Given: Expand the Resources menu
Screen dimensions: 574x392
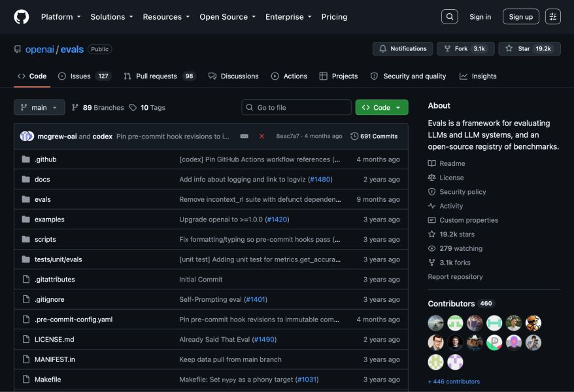Looking at the screenshot, I should 166,17.
